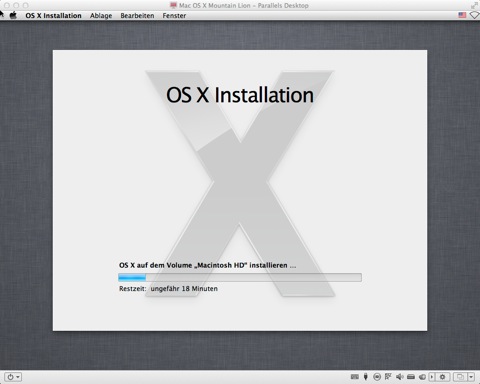Click the CD/DVD drive status icon

click(x=377, y=377)
